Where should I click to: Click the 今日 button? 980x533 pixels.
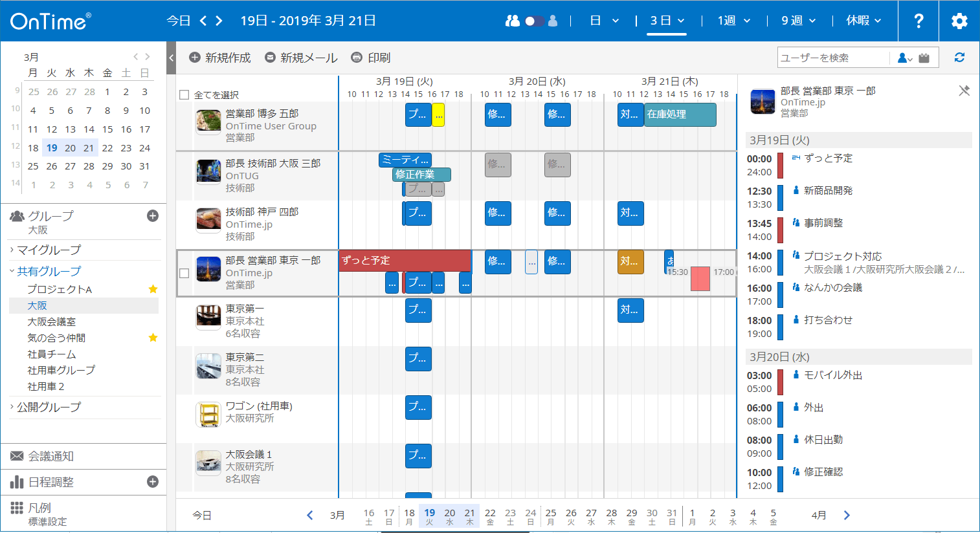click(178, 20)
